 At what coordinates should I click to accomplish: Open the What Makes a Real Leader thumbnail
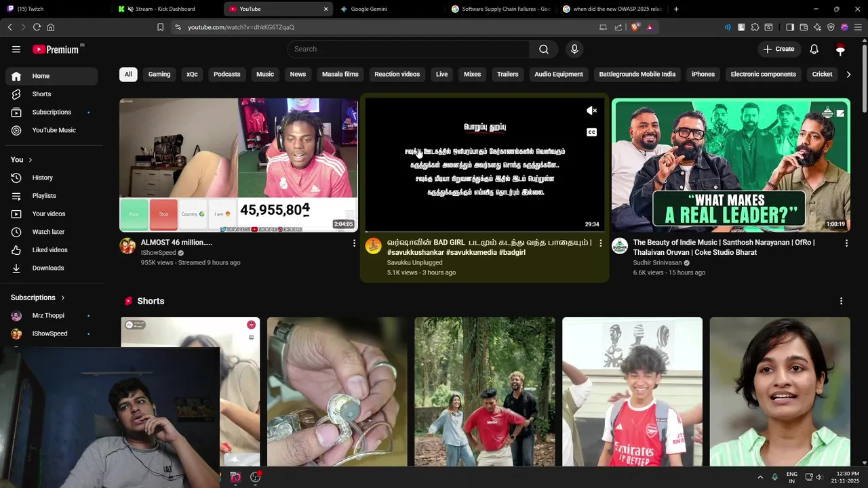click(730, 165)
